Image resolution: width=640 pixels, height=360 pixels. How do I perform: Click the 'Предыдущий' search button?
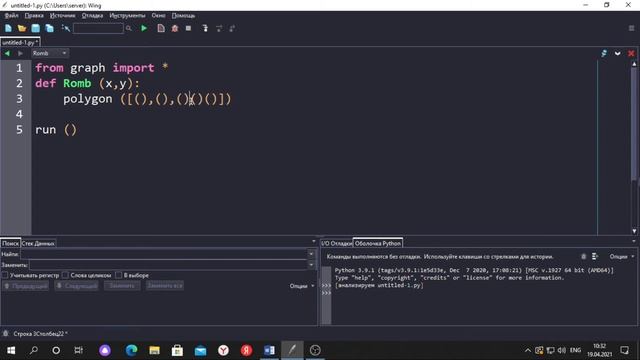(26, 286)
